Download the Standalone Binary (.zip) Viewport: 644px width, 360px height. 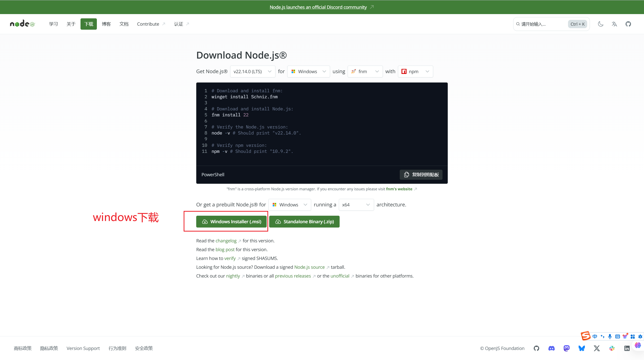(x=304, y=221)
